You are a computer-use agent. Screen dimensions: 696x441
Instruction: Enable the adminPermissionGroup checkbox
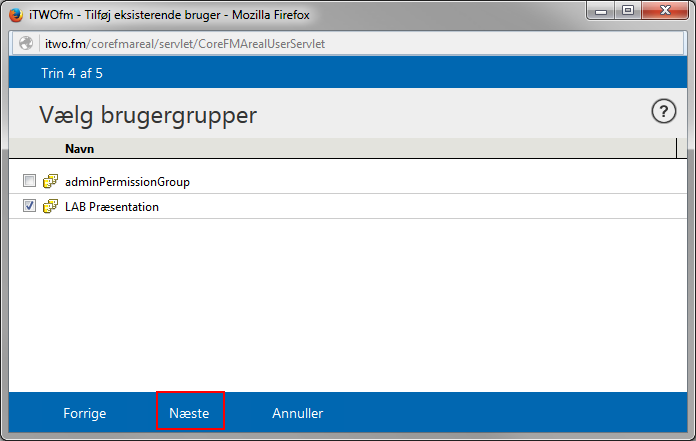[29, 182]
